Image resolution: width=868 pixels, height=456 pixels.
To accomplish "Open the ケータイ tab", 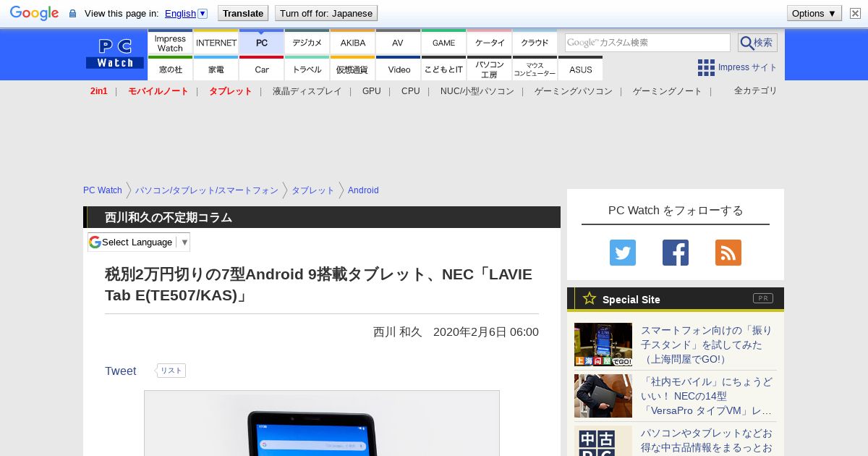I will (x=490, y=43).
